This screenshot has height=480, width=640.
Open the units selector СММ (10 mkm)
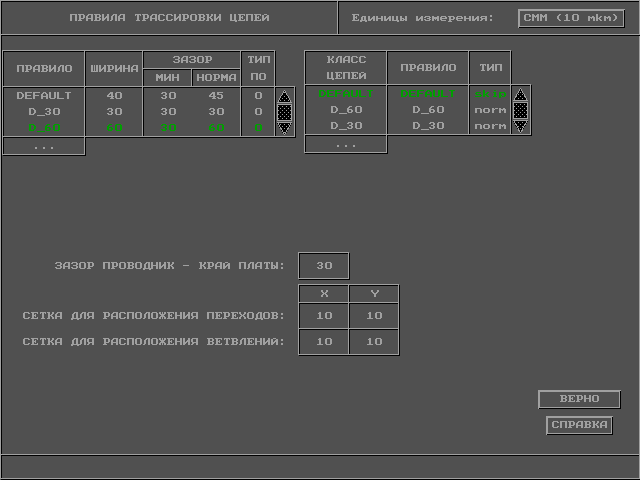[571, 18]
